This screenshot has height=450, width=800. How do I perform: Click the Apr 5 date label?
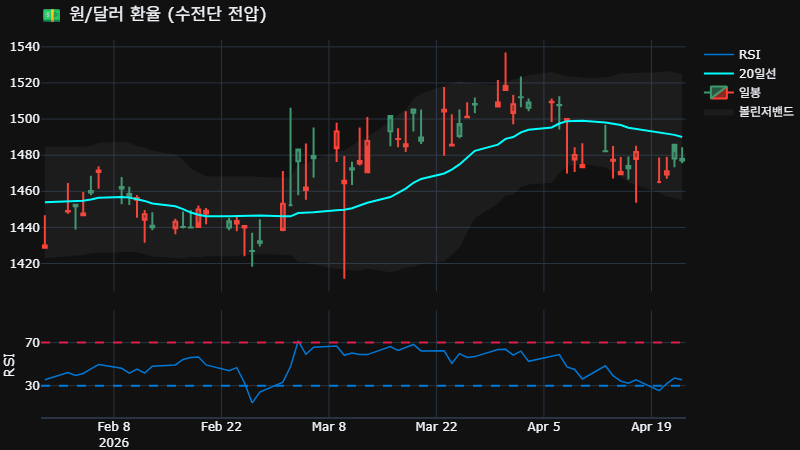pyautogui.click(x=544, y=427)
